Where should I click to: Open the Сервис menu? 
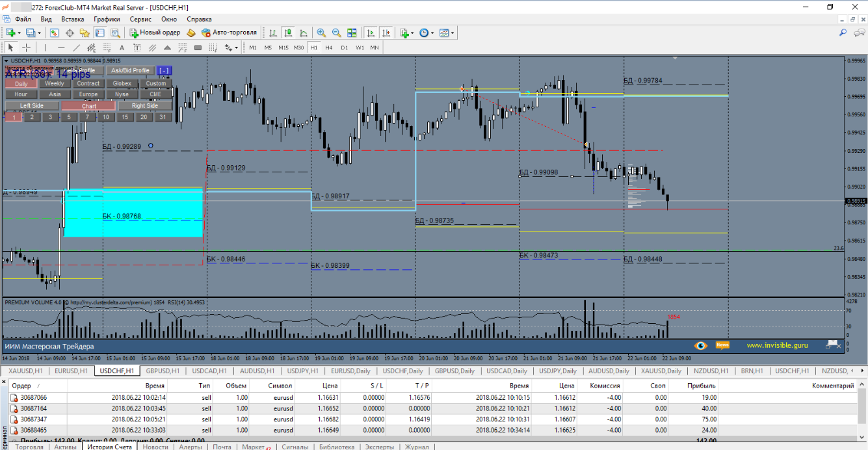140,19
